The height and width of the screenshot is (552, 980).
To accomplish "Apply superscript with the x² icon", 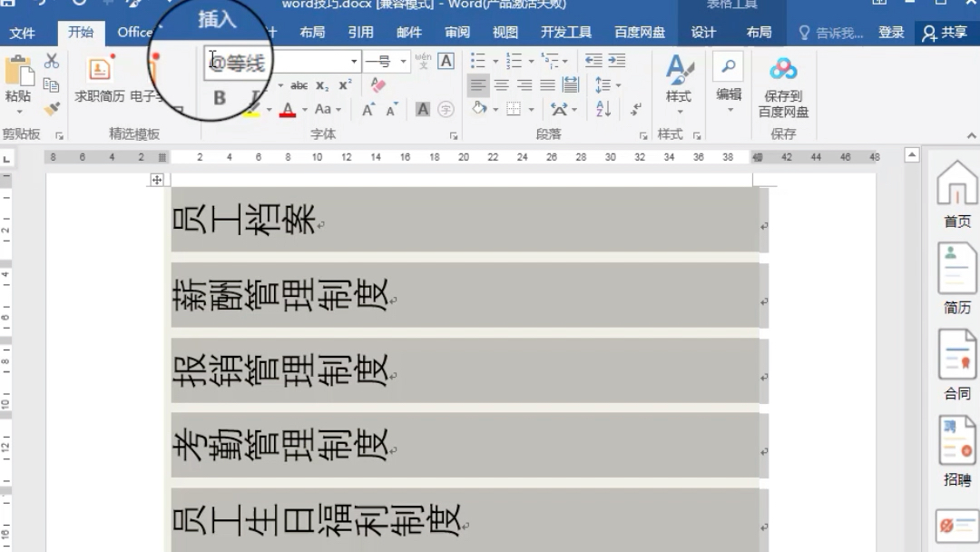I will pyautogui.click(x=345, y=84).
